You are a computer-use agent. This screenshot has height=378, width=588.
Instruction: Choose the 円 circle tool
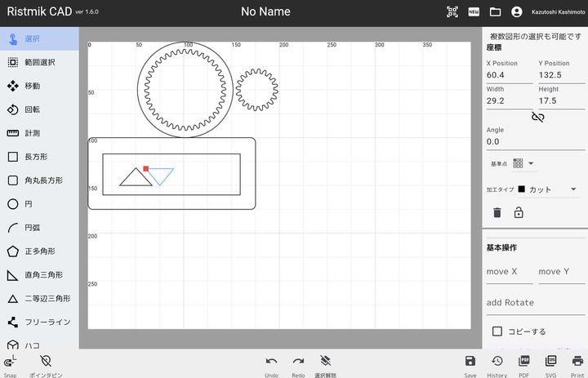tap(39, 204)
